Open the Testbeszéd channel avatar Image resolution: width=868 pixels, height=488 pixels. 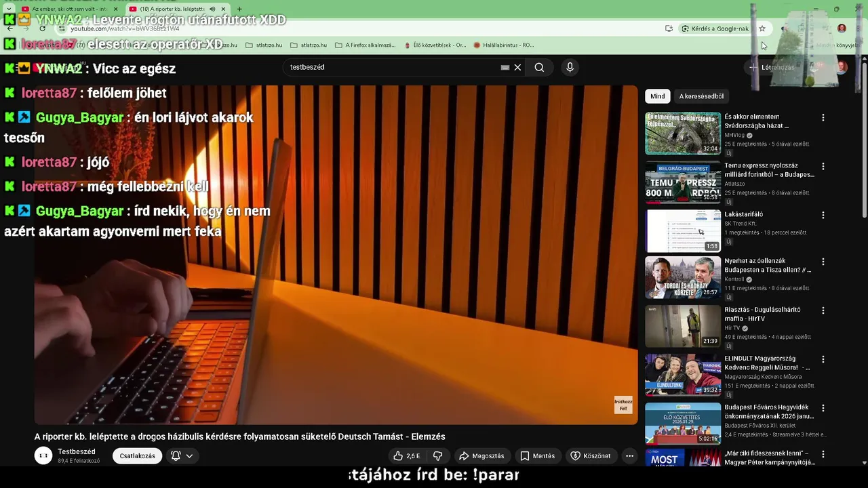tap(43, 455)
